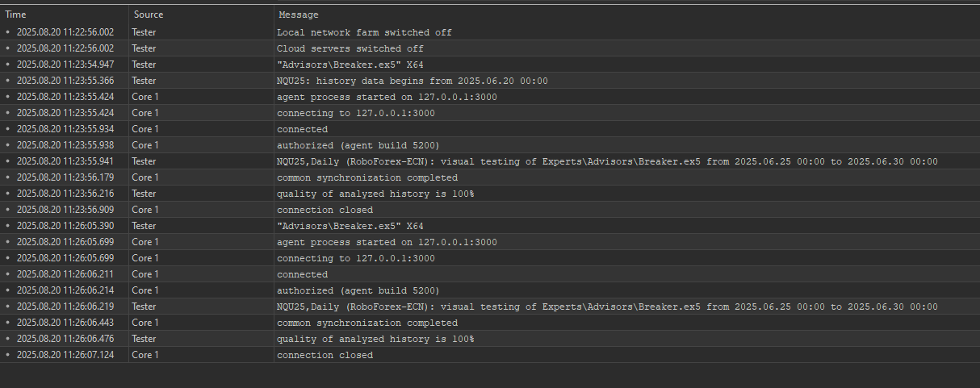The width and height of the screenshot is (980, 388).
Task: Select the 11:23:55.938 authorized agent build row
Action: (x=490, y=145)
